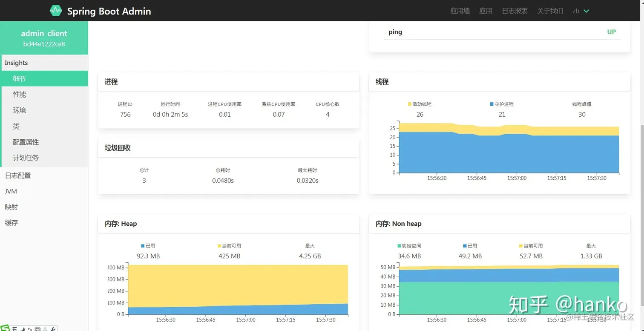Click the 运行时间 value 0d 0h 2m 5s

click(170, 114)
